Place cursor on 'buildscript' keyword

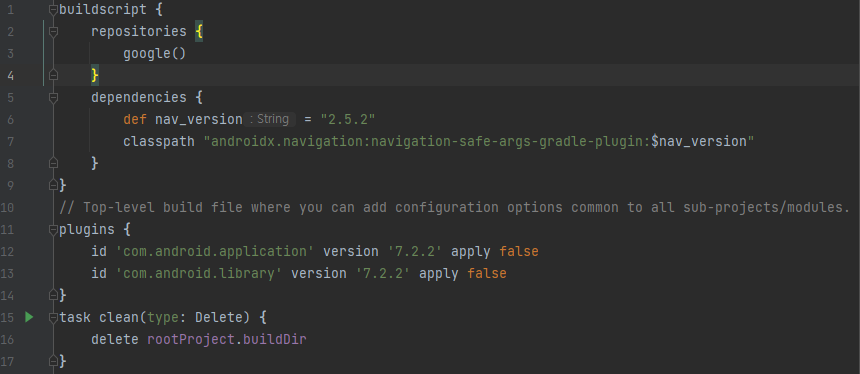(103, 10)
